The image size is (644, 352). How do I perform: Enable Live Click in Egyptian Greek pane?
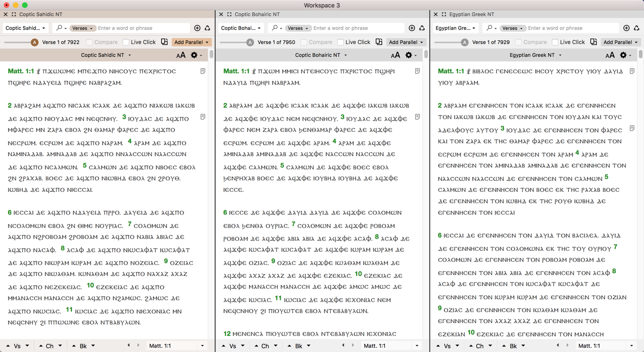click(x=555, y=42)
